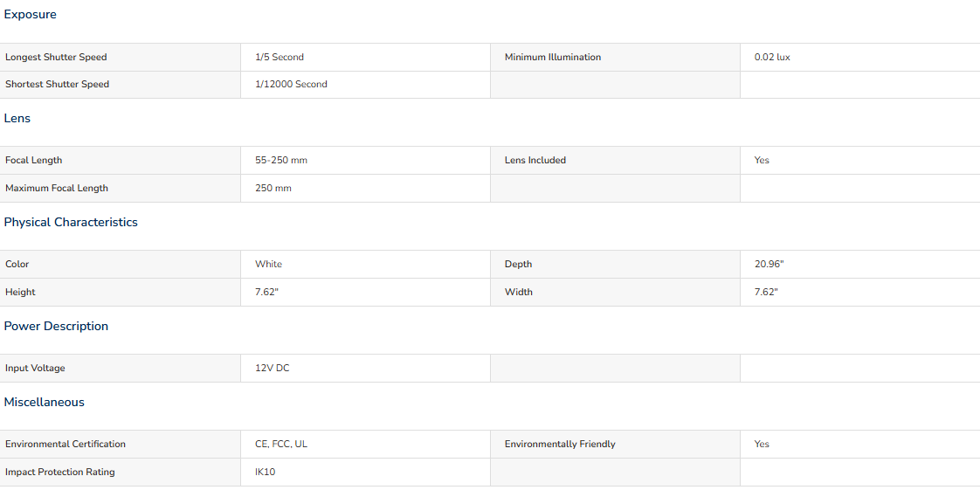Click the 55-250 mm focal length value
This screenshot has width=980, height=490.
click(281, 161)
